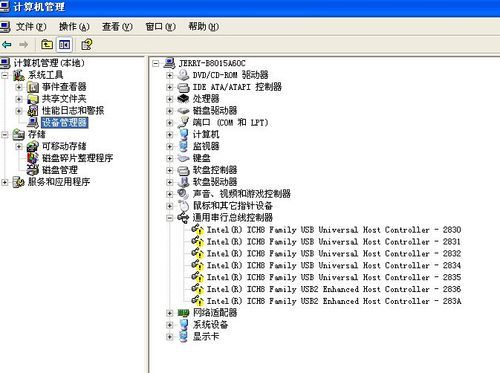Click warning icon of USB2 Controller 283A
500x373 pixels.
[198, 301]
